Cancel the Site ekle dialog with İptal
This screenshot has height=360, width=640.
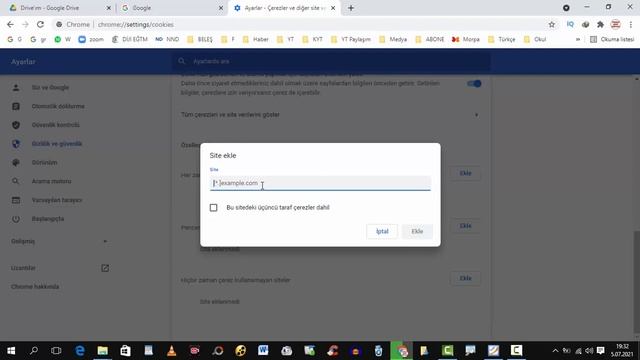[x=382, y=231]
